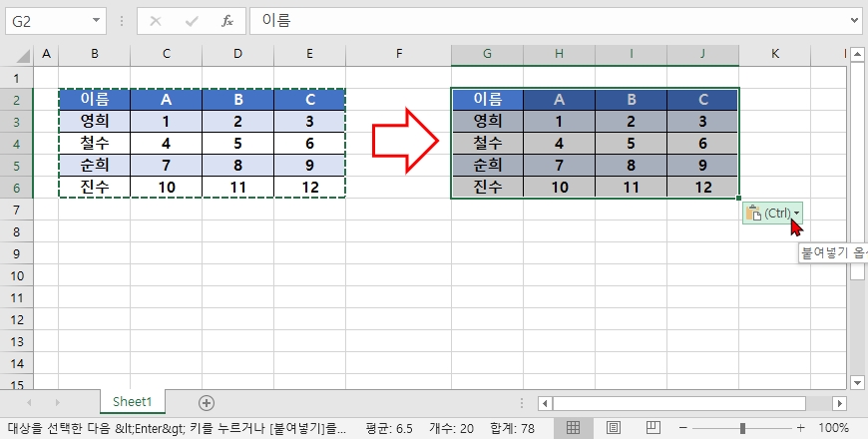Click the Cancel (X) icon in formula bar
This screenshot has height=439, width=868.
click(156, 21)
